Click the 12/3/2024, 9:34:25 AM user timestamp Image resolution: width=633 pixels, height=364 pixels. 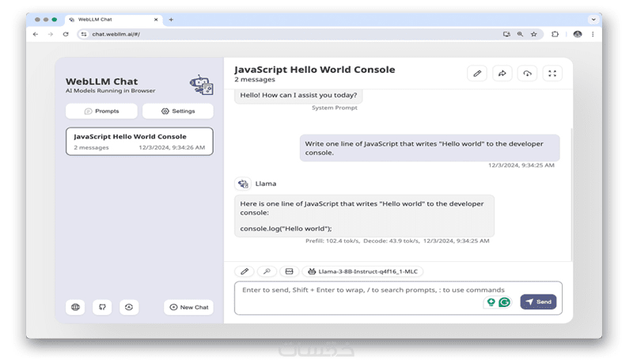click(521, 165)
